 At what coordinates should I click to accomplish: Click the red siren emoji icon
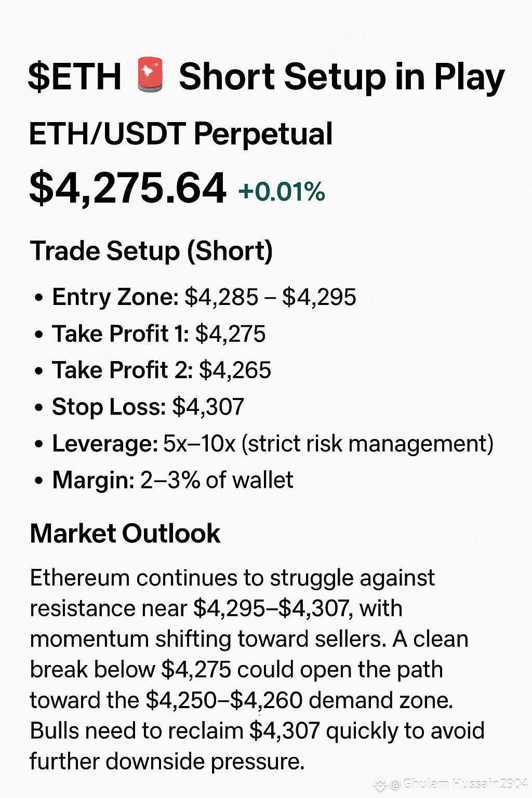150,75
